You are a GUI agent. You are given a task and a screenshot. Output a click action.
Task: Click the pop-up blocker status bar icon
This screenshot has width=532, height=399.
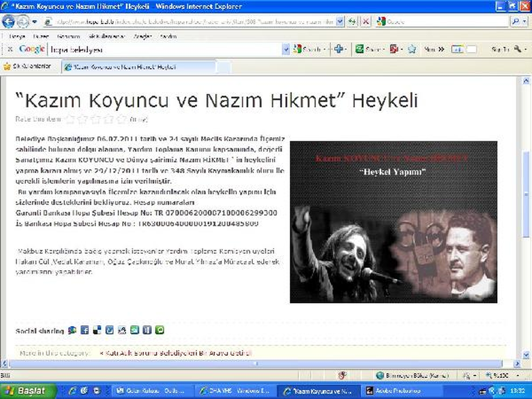click(x=342, y=376)
